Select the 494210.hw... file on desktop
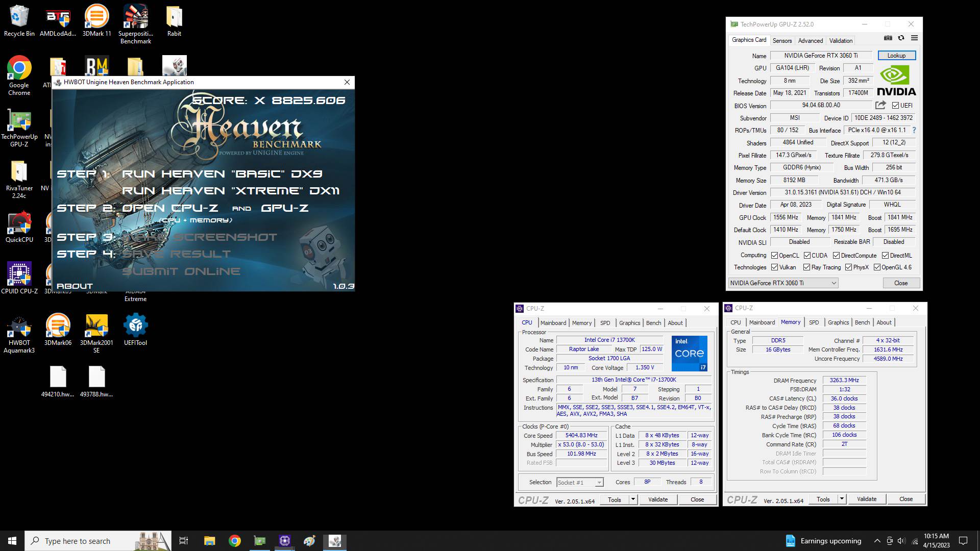 click(58, 382)
